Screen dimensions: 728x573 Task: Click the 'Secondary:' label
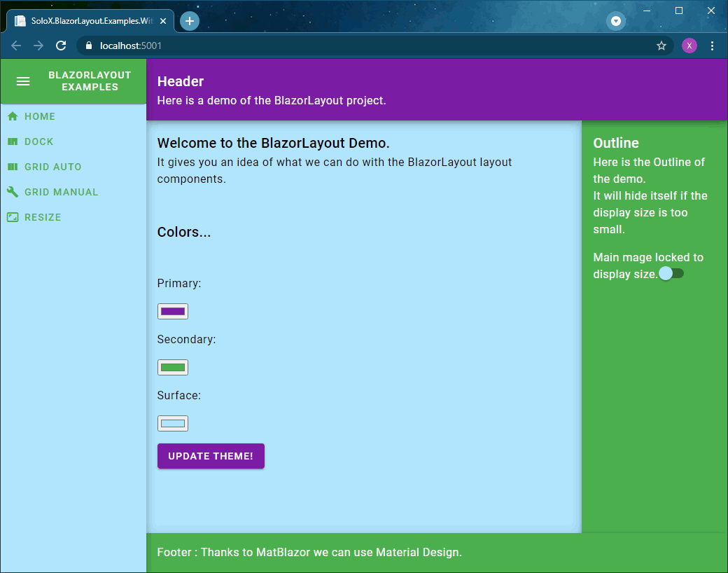click(187, 339)
